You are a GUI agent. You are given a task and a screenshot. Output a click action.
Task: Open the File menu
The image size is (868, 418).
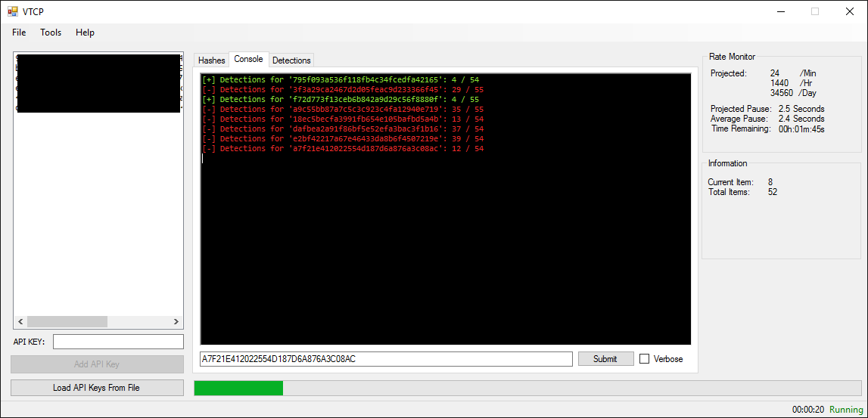coord(19,33)
